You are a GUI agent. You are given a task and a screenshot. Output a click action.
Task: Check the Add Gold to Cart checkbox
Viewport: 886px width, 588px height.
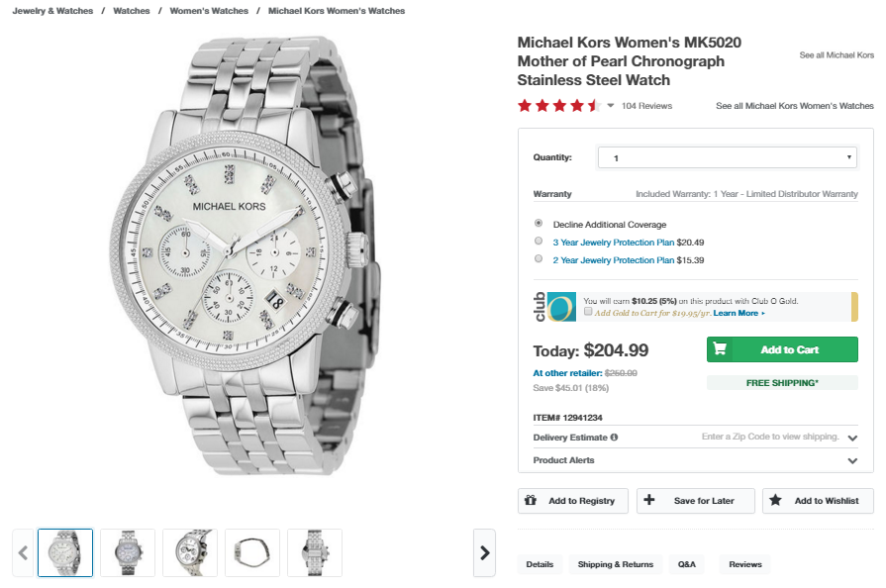click(x=588, y=312)
